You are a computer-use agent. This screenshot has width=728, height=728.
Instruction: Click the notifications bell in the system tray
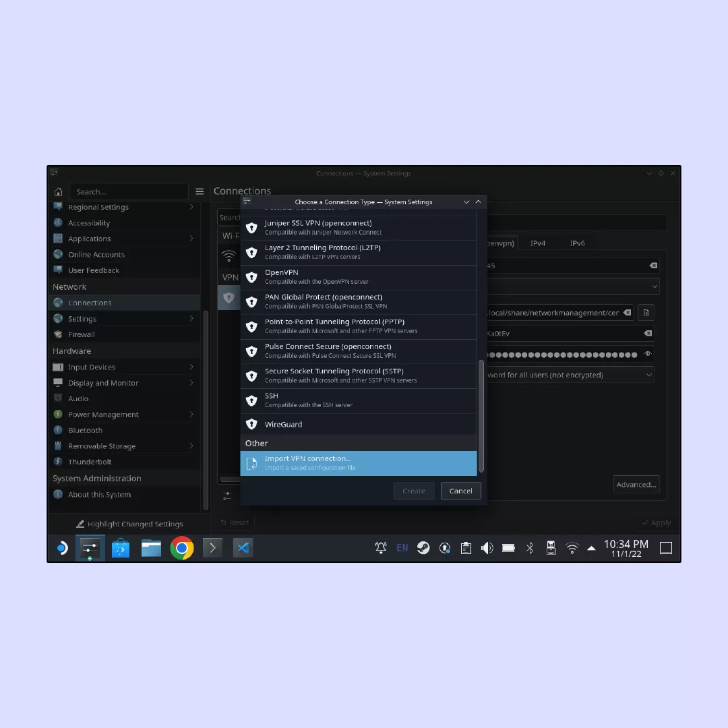pos(381,548)
